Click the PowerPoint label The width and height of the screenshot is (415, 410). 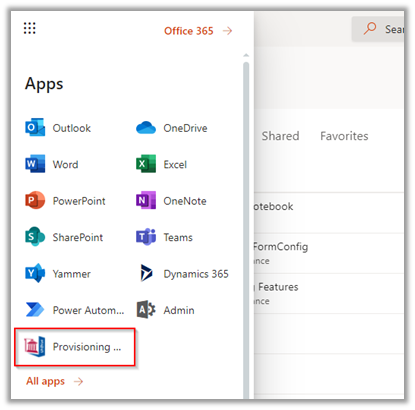(x=79, y=201)
